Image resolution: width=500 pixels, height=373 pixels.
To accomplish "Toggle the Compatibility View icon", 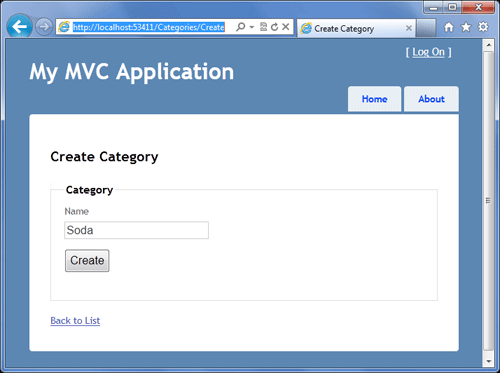I will click(x=263, y=27).
